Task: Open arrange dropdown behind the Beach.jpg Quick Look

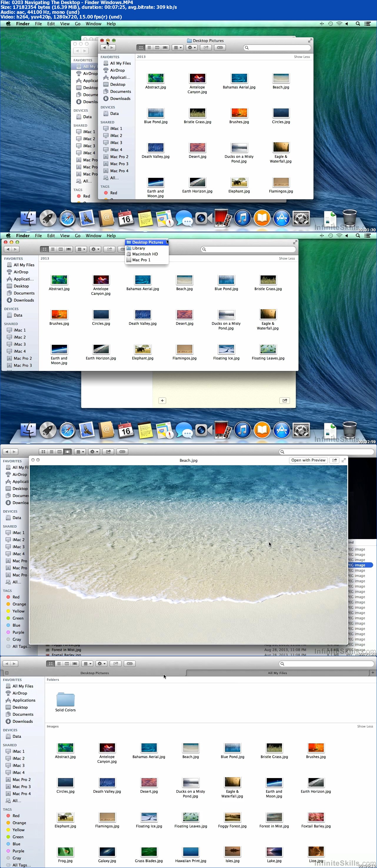Action: pyautogui.click(x=80, y=451)
